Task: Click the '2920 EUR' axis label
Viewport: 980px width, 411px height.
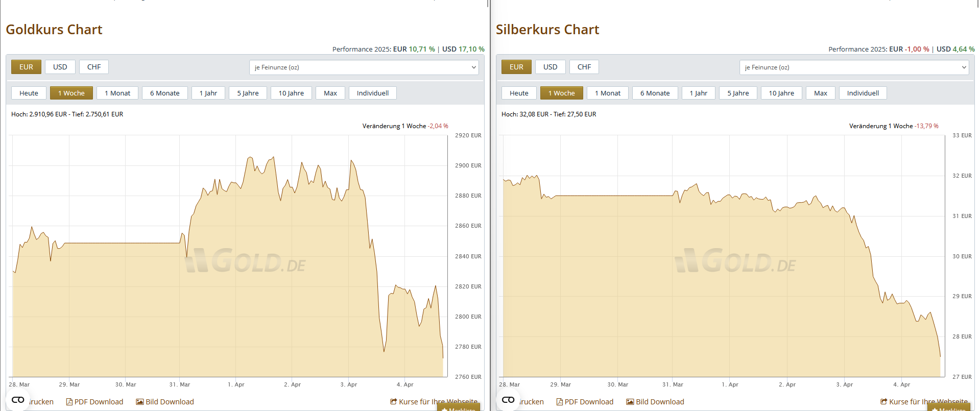Action: (468, 135)
